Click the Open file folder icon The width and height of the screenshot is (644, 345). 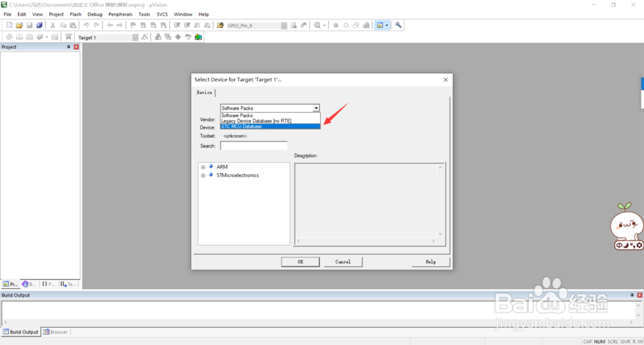[19, 26]
